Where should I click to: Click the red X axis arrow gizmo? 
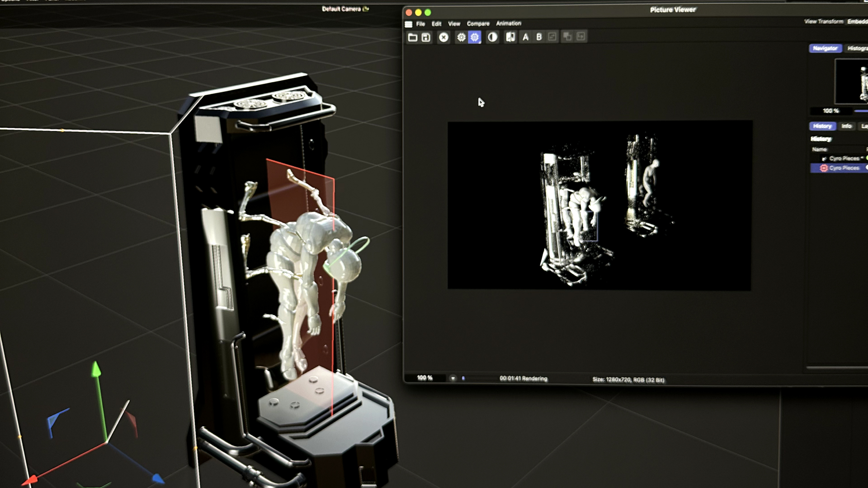[x=30, y=481]
